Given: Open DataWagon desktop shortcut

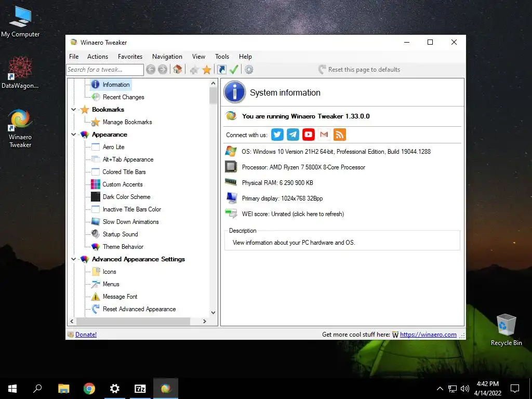Looking at the screenshot, I should [20, 73].
